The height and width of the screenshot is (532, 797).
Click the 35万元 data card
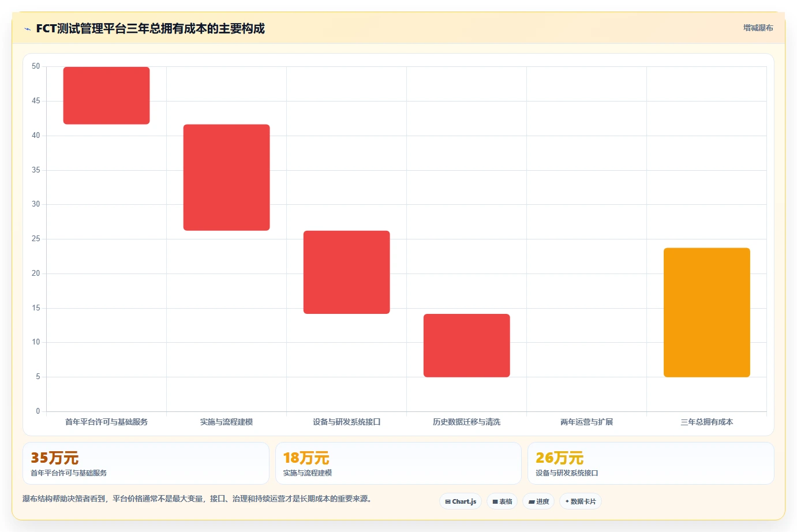pyautogui.click(x=146, y=463)
